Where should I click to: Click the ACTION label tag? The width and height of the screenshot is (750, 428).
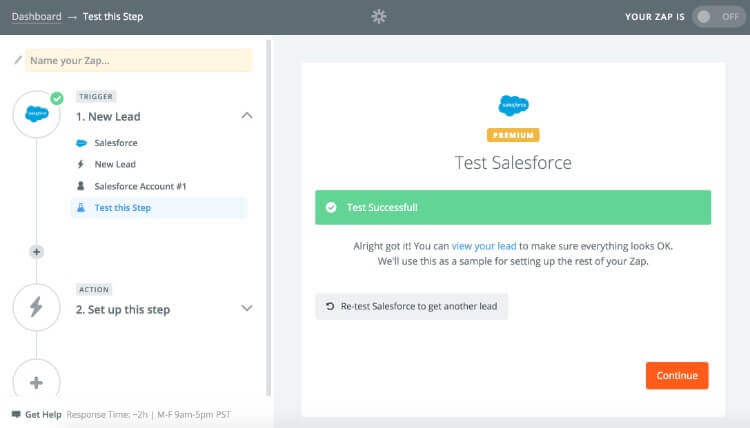point(94,290)
